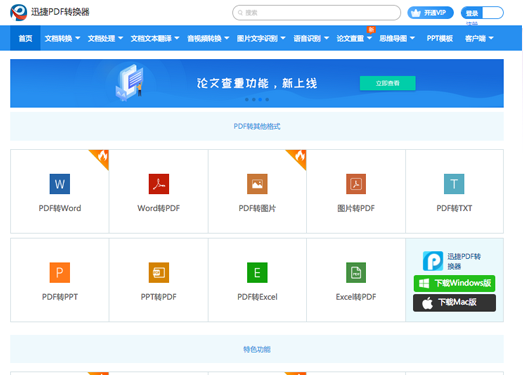Viewport: 523px width, 375px height.
Task: Click the hot flame badge on the PDF转图片 card
Action: pos(299,156)
